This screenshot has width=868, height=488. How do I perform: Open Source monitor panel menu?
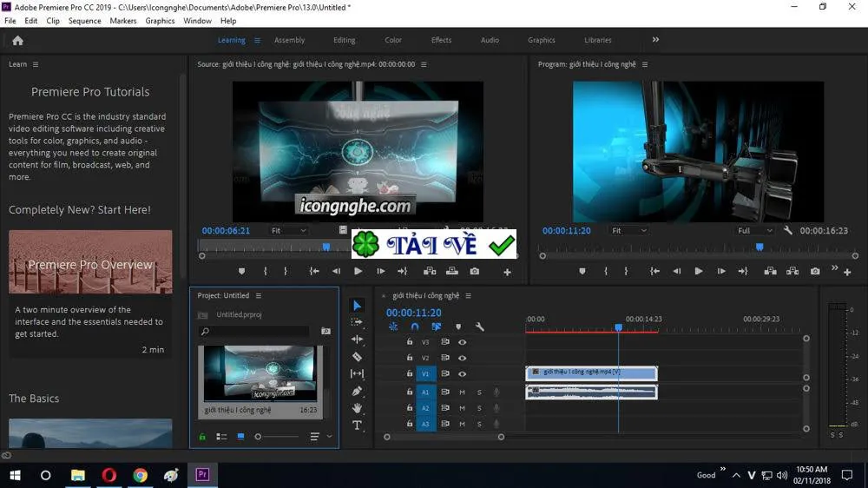[x=424, y=64]
